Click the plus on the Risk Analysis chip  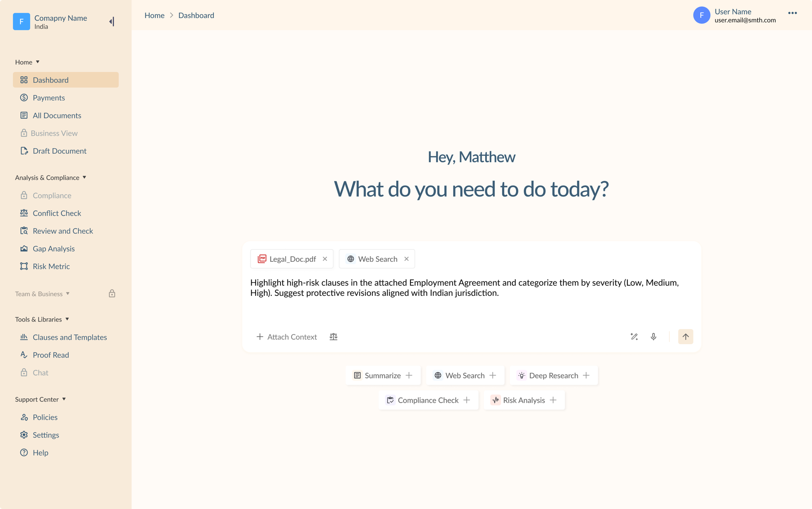pos(553,400)
